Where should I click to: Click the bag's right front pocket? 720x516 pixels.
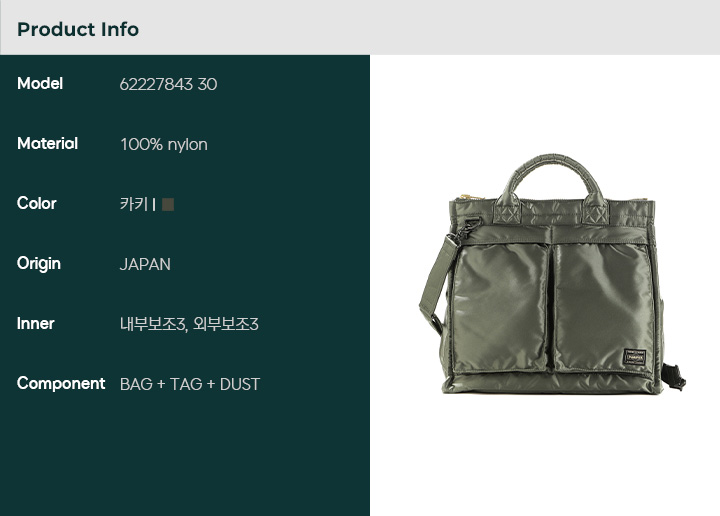pos(604,309)
